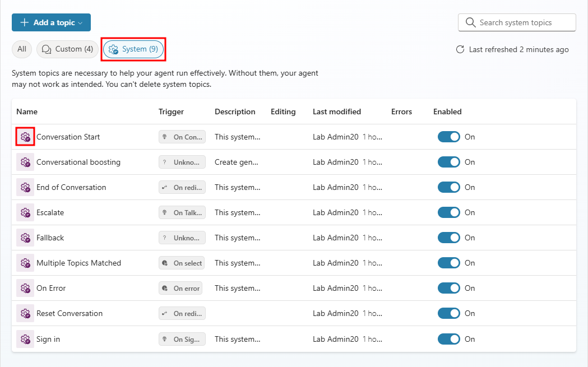The height and width of the screenshot is (367, 588).
Task: Click the refresh icon next to Last refreshed
Action: click(460, 49)
